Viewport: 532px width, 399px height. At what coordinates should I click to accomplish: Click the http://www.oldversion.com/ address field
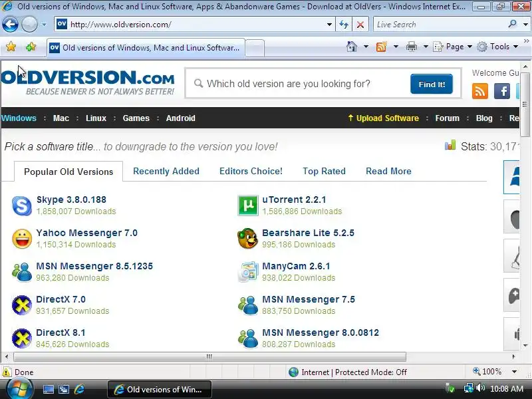(x=195, y=25)
